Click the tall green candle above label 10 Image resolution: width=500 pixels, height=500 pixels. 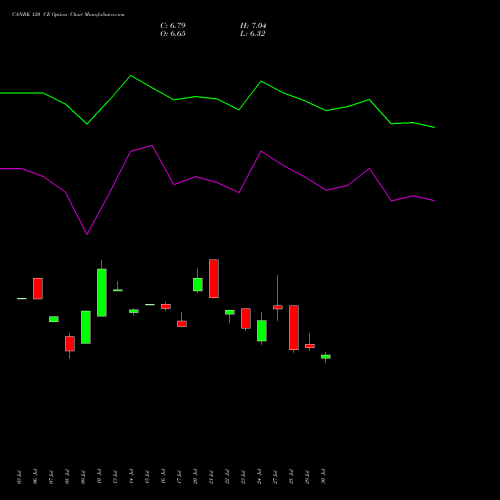pyautogui.click(x=102, y=292)
